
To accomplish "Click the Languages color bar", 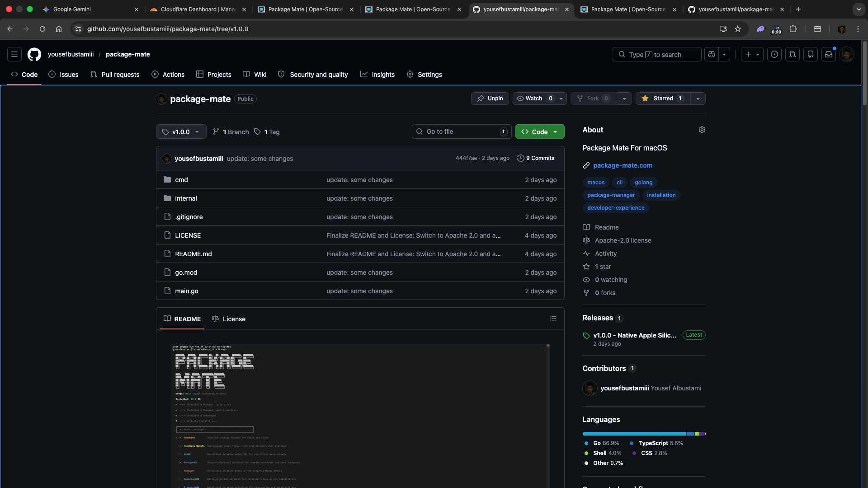I will [644, 434].
